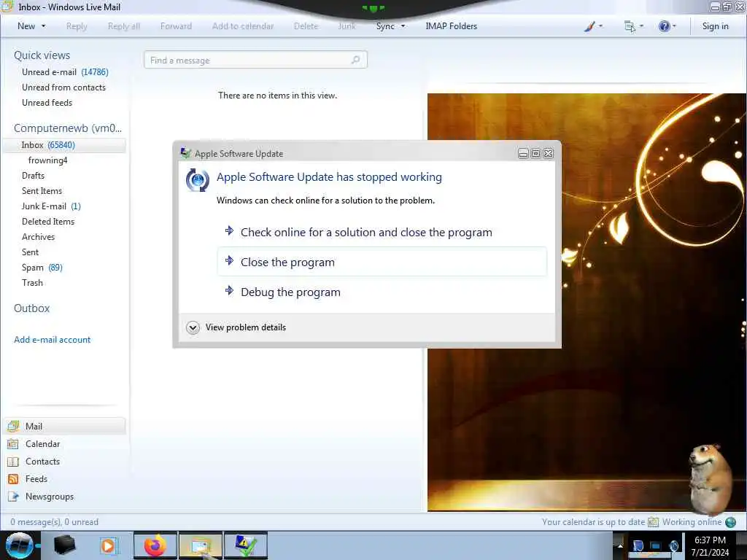Open the Sent folder

pos(30,252)
